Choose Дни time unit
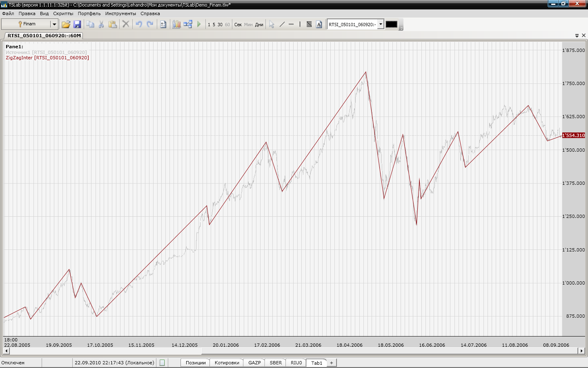Viewport: 588px width, 368px height. click(x=259, y=25)
